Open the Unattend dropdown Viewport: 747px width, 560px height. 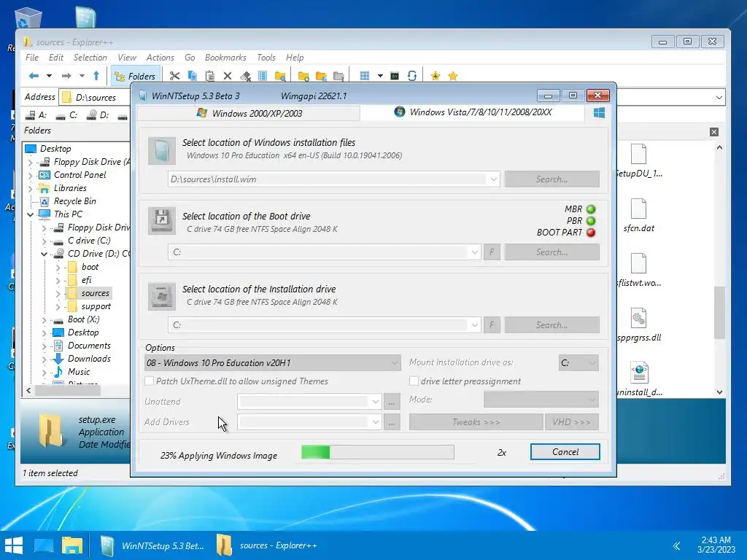coord(376,402)
